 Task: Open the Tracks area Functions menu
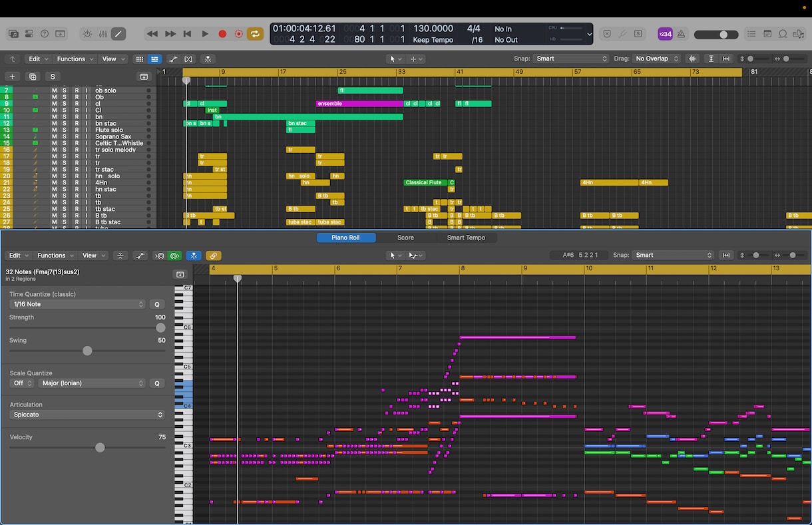click(x=75, y=59)
